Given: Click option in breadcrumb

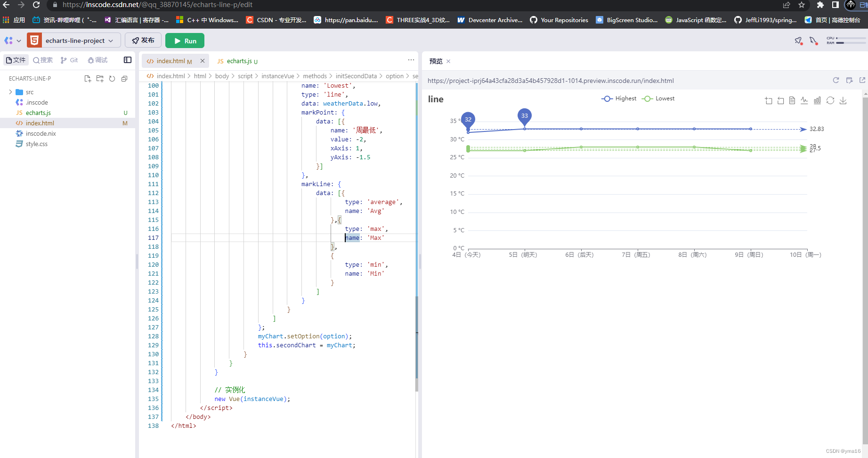Looking at the screenshot, I should 395,76.
